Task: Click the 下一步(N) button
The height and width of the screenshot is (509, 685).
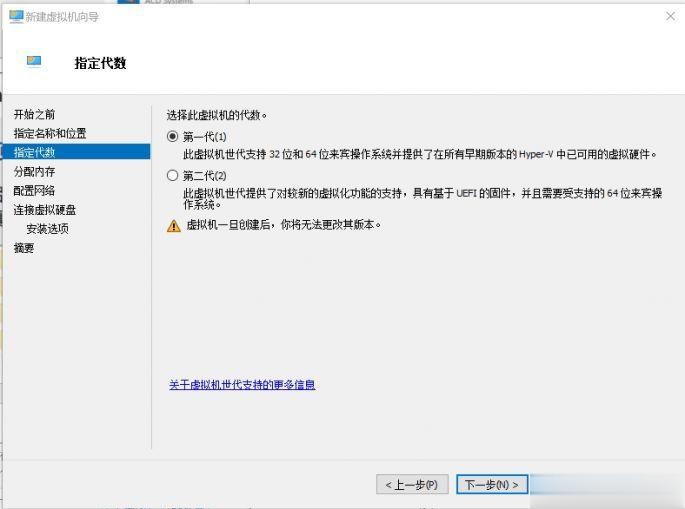Action: [492, 485]
